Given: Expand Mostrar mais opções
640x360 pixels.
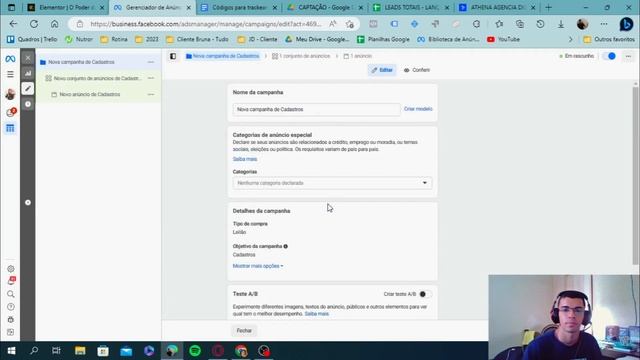Looking at the screenshot, I should coord(258,266).
